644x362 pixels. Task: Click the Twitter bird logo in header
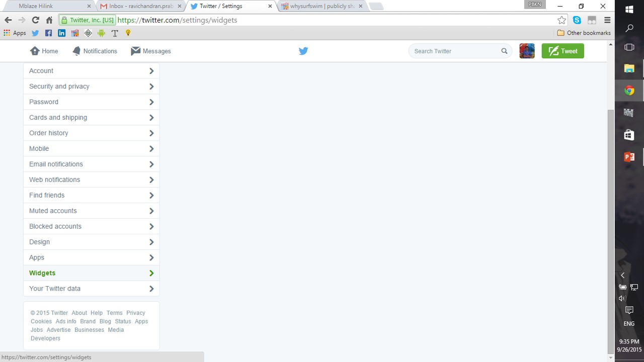coord(303,51)
